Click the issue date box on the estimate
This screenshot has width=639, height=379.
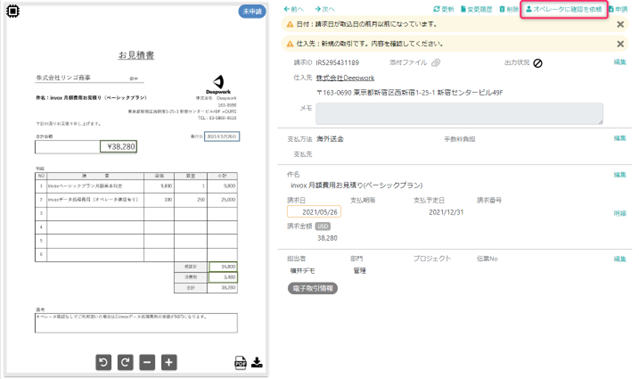(x=222, y=137)
